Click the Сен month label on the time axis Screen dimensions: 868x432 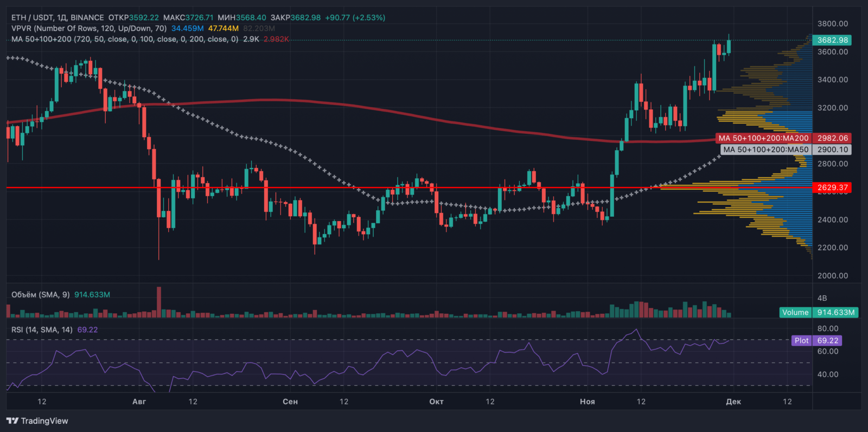click(290, 402)
